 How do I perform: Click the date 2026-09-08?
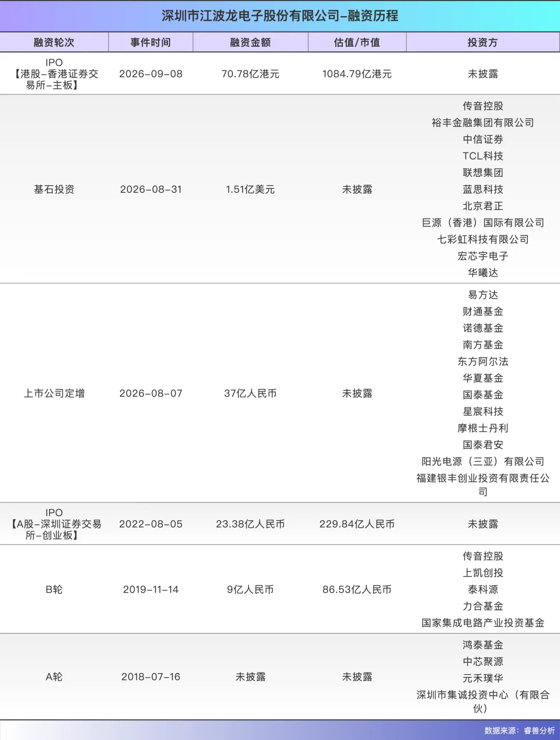151,74
